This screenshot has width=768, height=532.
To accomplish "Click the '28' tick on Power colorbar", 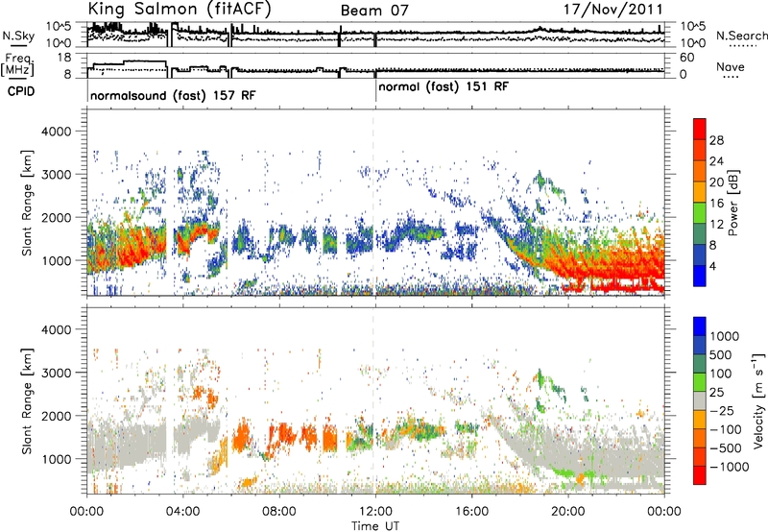I will (x=716, y=140).
